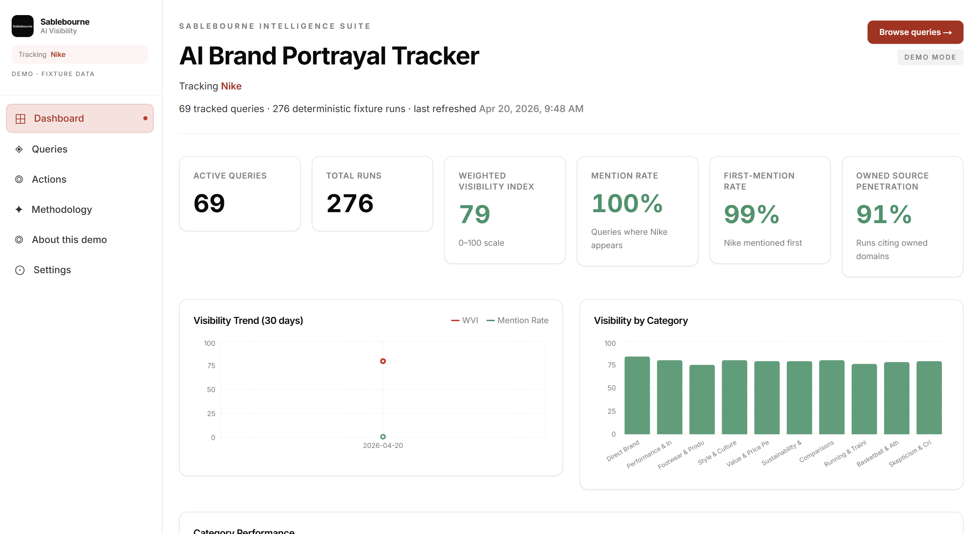This screenshot has height=534, width=980.
Task: Click the green Mention Rate data point
Action: tap(383, 437)
